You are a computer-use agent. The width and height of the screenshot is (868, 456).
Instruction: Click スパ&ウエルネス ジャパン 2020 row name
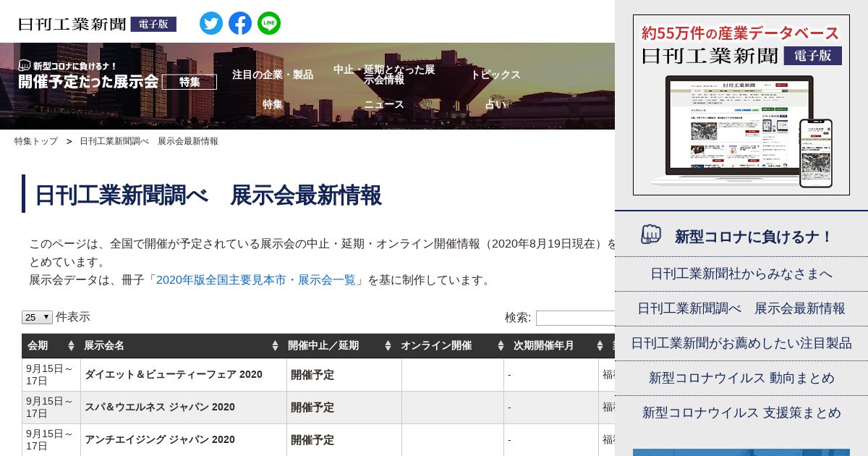160,407
